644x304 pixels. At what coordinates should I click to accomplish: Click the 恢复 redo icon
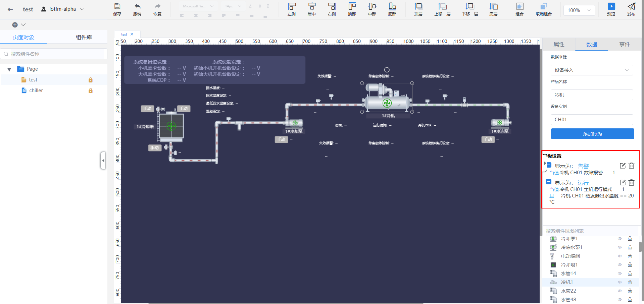[x=157, y=6]
